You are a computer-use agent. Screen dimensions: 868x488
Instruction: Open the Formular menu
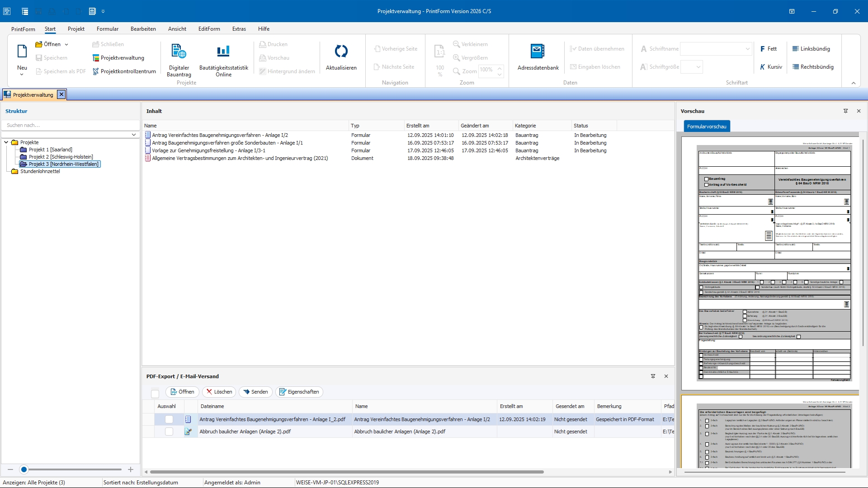click(107, 29)
